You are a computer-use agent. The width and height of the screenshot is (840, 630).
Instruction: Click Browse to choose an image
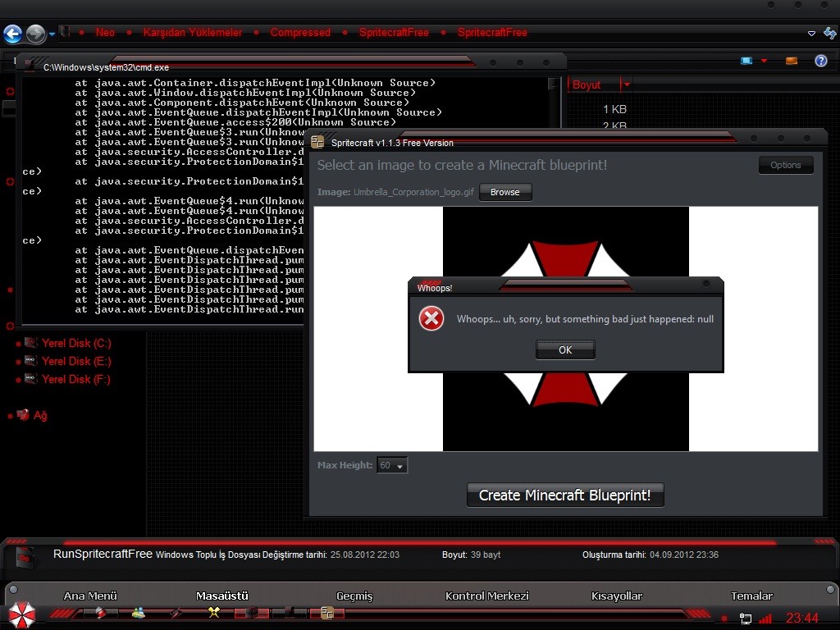[505, 192]
